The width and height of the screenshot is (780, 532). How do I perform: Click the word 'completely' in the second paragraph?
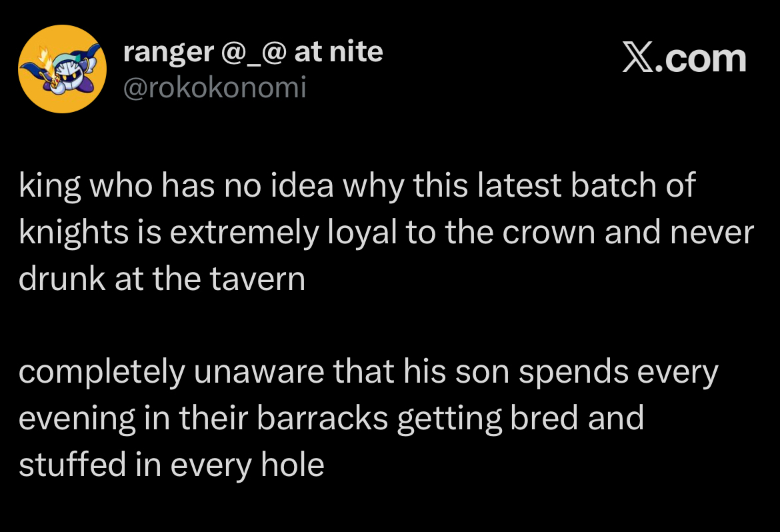coord(101,372)
